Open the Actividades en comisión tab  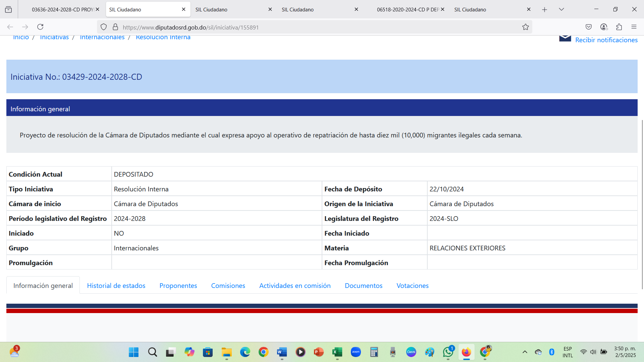[295, 286]
